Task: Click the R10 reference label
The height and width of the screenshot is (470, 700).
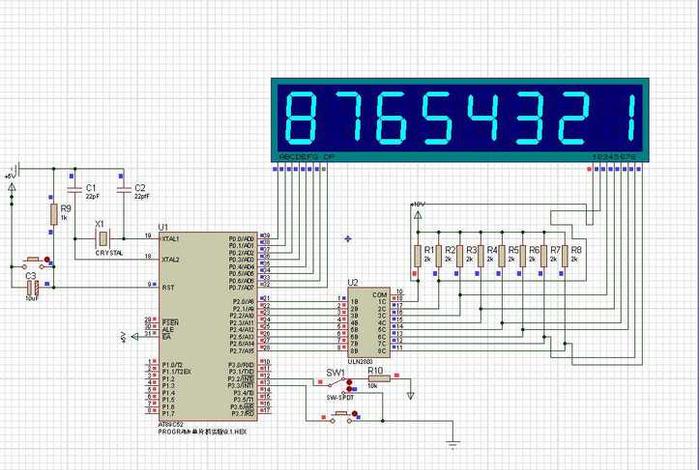Action: coord(375,371)
